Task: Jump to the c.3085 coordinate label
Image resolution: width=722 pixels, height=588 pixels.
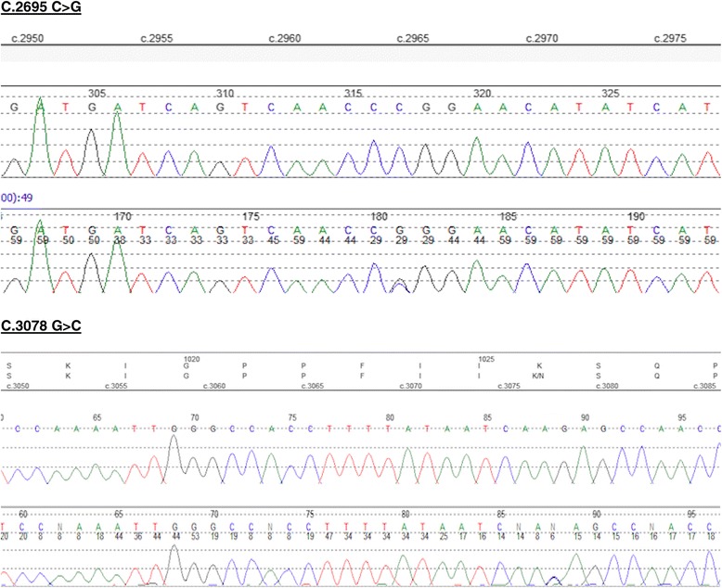Action: tap(705, 386)
